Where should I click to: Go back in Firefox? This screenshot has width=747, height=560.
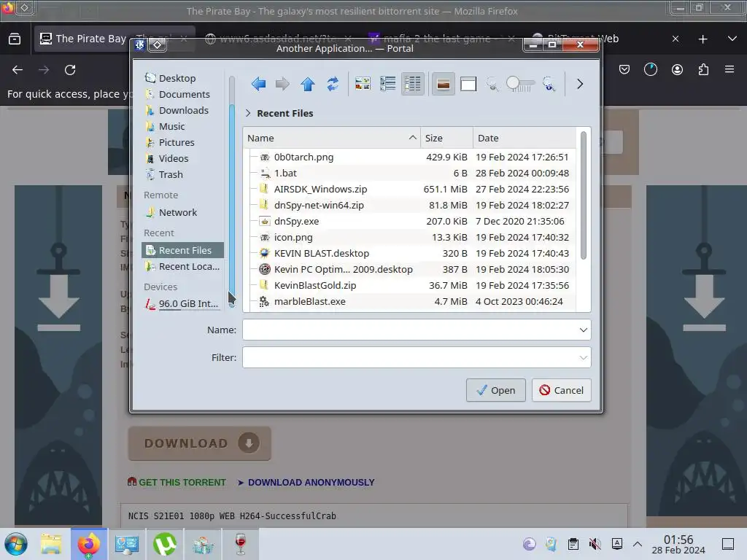[18, 70]
